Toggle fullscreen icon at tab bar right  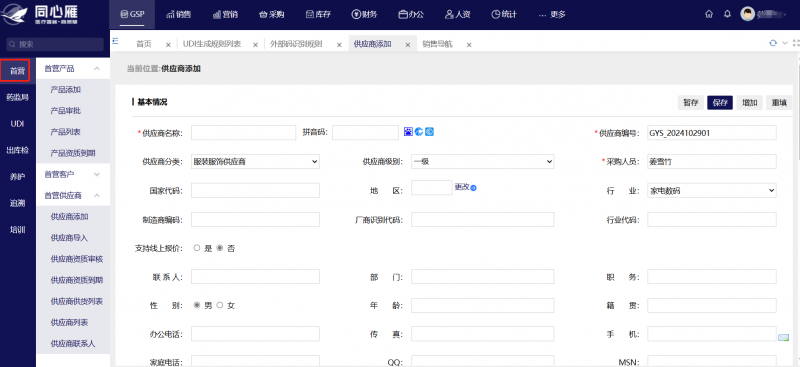796,43
